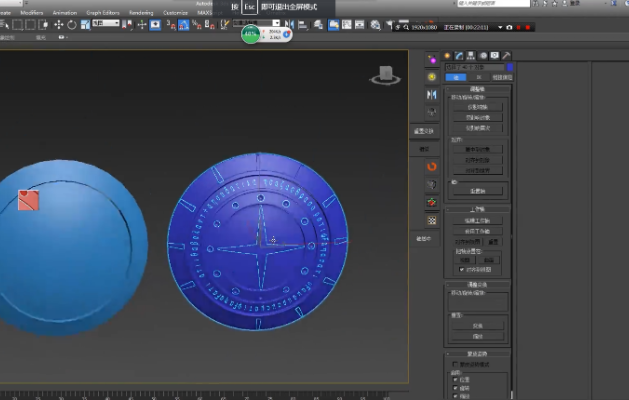The image size is (629, 400).
Task: Click the 仅影响轴 button
Action: coord(477,105)
